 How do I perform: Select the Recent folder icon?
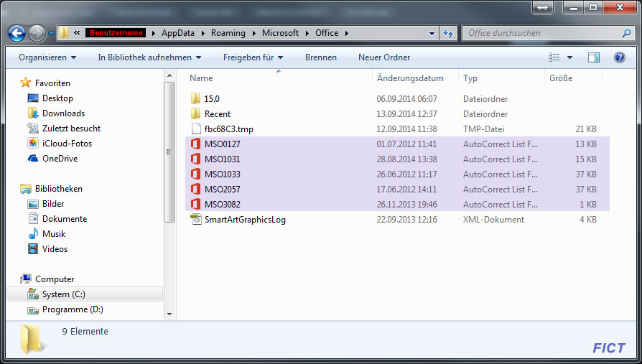(x=196, y=114)
